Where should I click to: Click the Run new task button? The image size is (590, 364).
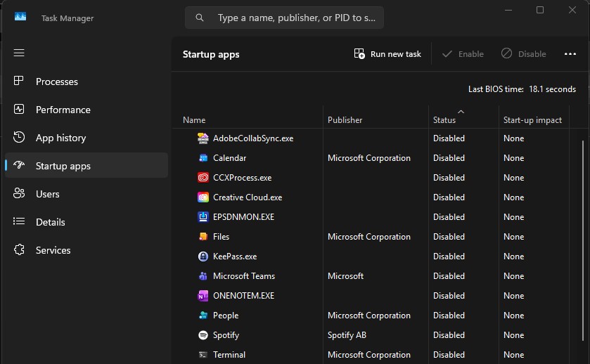(x=387, y=54)
